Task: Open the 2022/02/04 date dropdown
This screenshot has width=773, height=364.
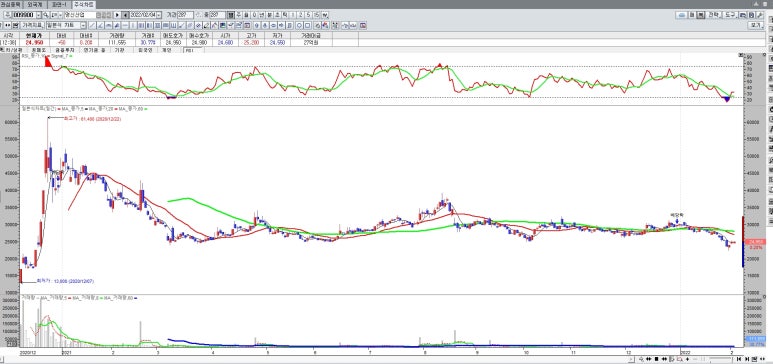Action: pos(159,15)
